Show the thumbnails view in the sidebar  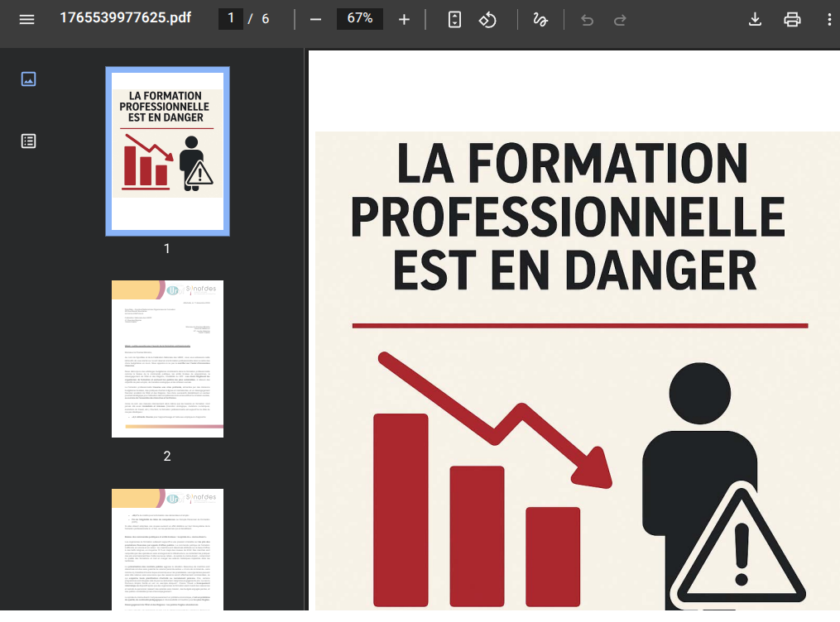pyautogui.click(x=28, y=79)
